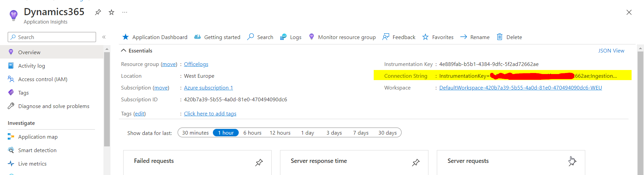644x175 pixels.
Task: Open Logs from toolbar
Action: coord(291,37)
